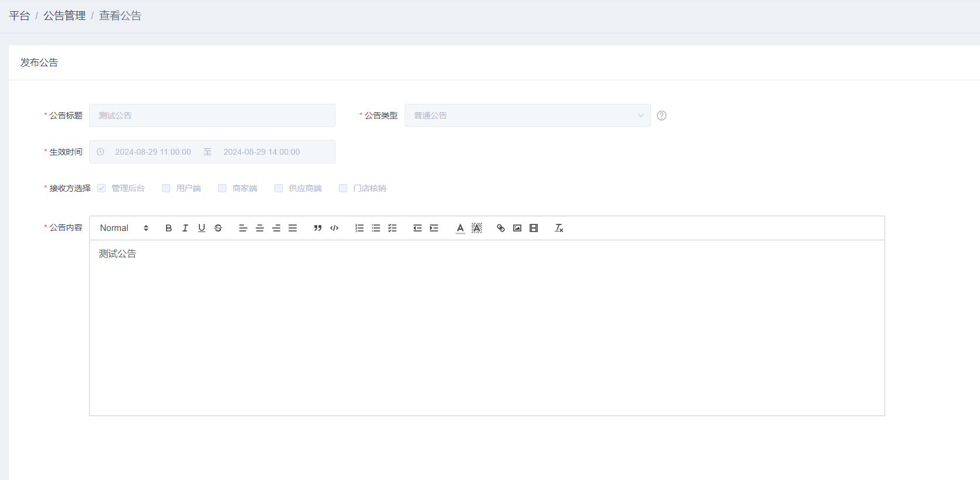The height and width of the screenshot is (480, 980).
Task: Insert an image into announcement content
Action: point(517,228)
